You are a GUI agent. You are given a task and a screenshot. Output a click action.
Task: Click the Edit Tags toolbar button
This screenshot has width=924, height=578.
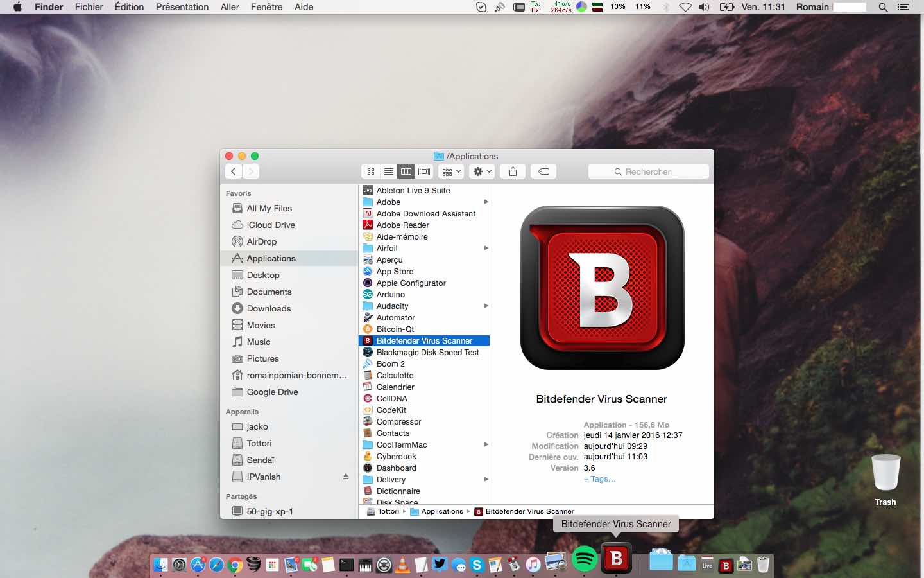tap(543, 171)
